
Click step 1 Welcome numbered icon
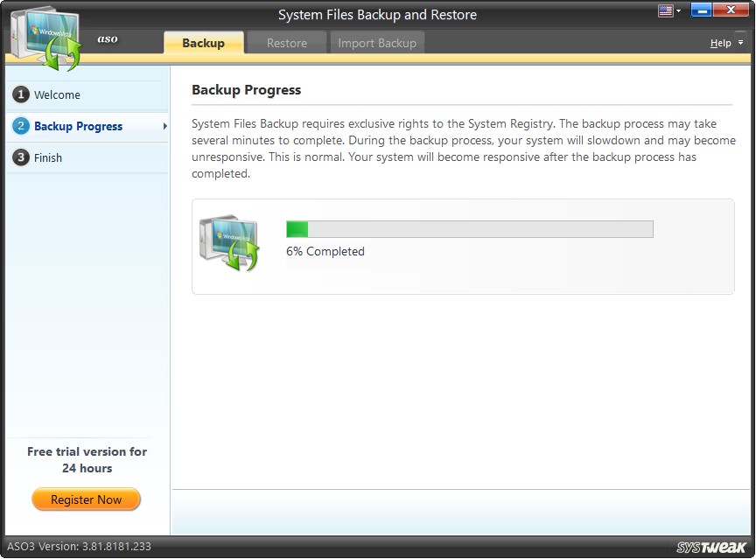19,94
